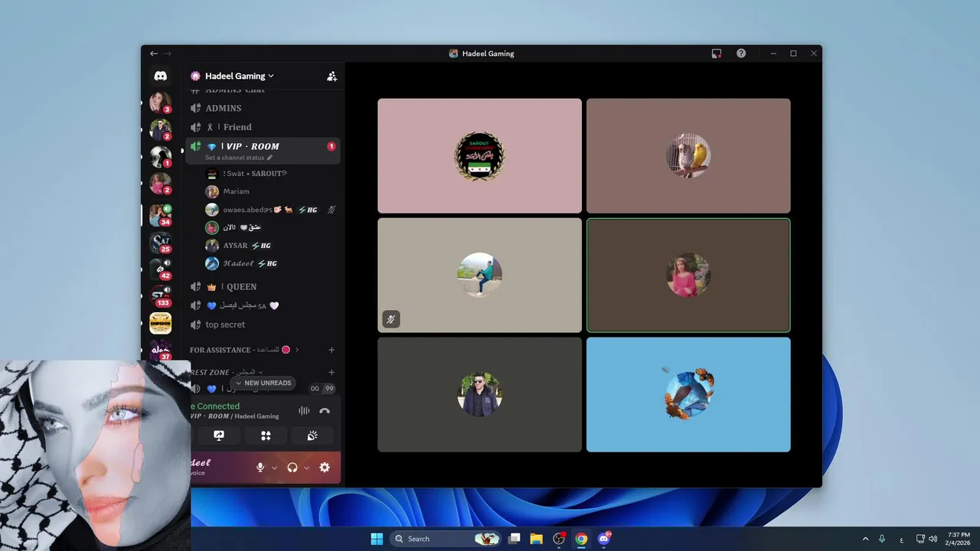Join the مجلس فيصل SA voice channel
The image size is (980, 551).
[263, 305]
